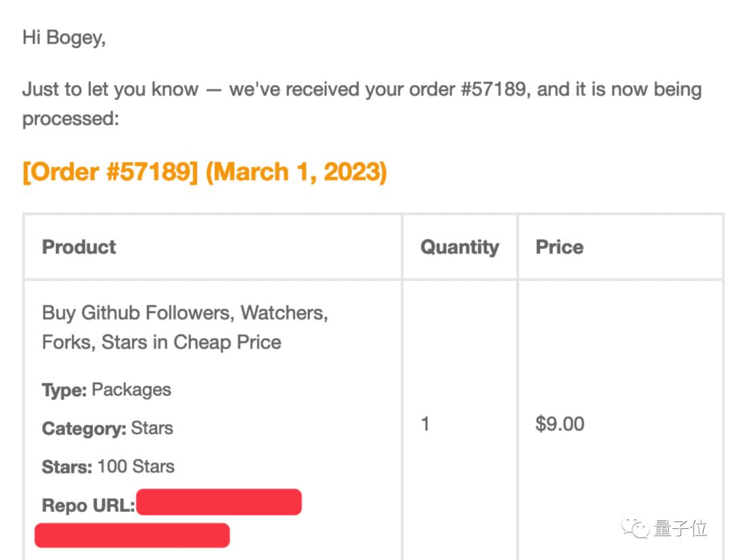Image resolution: width=731 pixels, height=560 pixels.
Task: Click the quantity value 1
Action: pyautogui.click(x=425, y=424)
